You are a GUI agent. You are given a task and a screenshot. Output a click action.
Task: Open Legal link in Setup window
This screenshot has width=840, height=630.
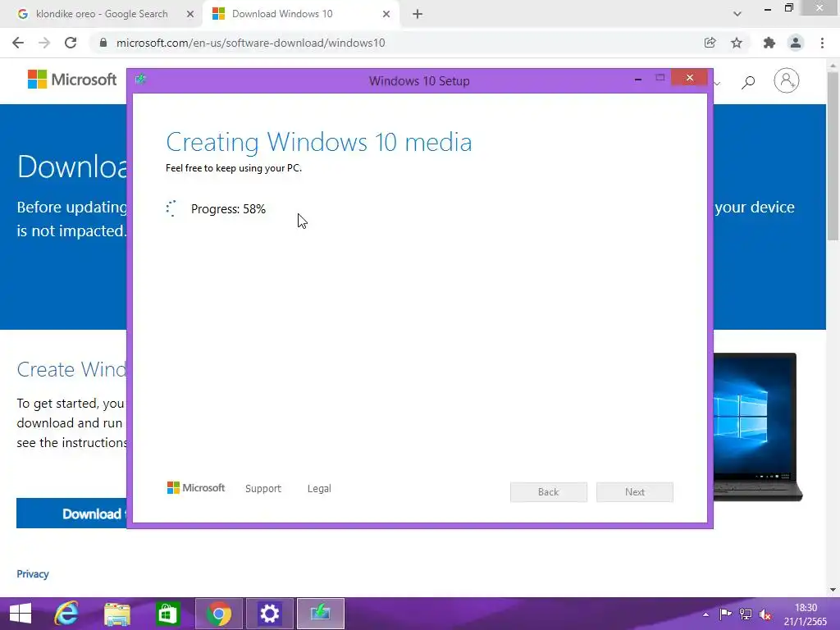pyautogui.click(x=319, y=489)
